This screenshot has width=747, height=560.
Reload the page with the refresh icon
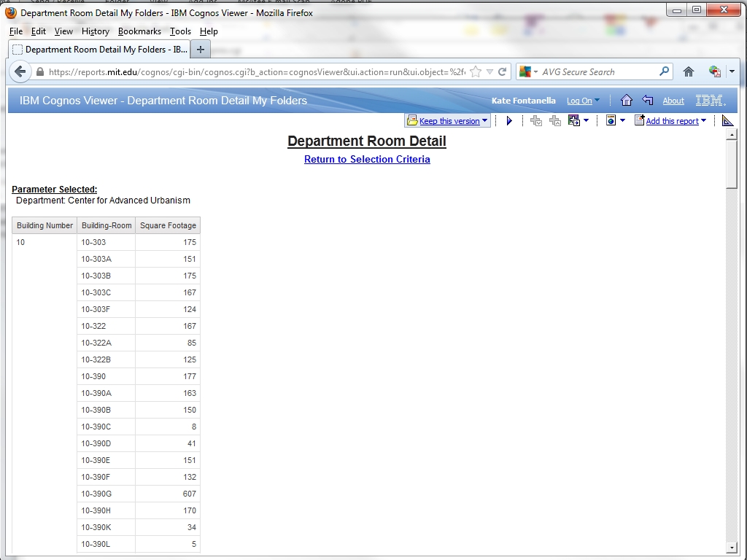pos(502,71)
